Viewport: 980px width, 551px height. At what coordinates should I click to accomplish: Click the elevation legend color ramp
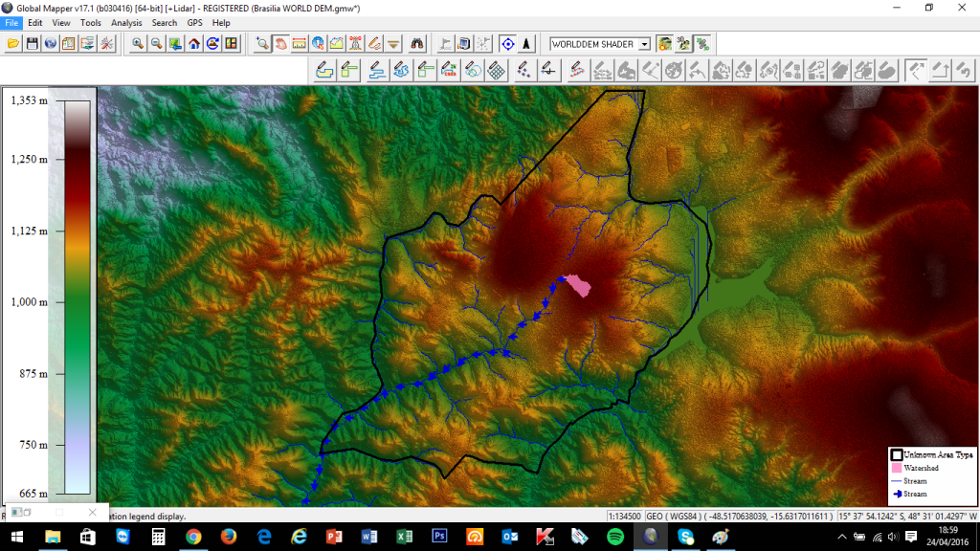[77, 297]
